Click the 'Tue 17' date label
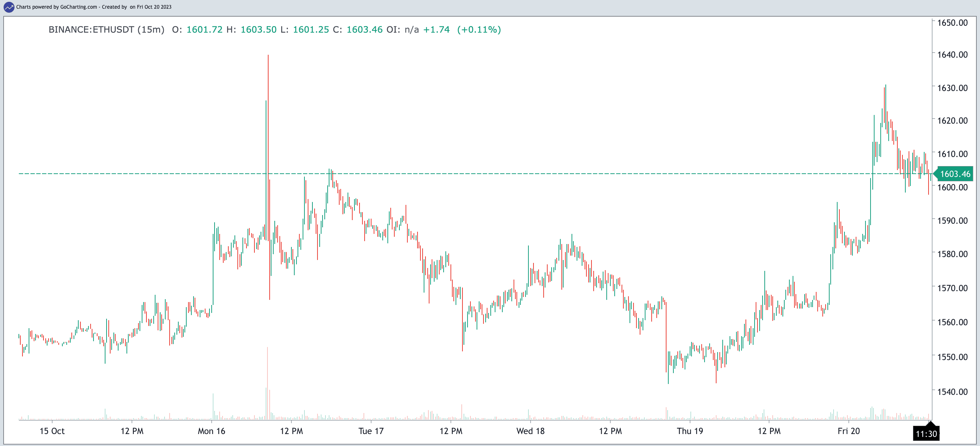 pos(370,431)
